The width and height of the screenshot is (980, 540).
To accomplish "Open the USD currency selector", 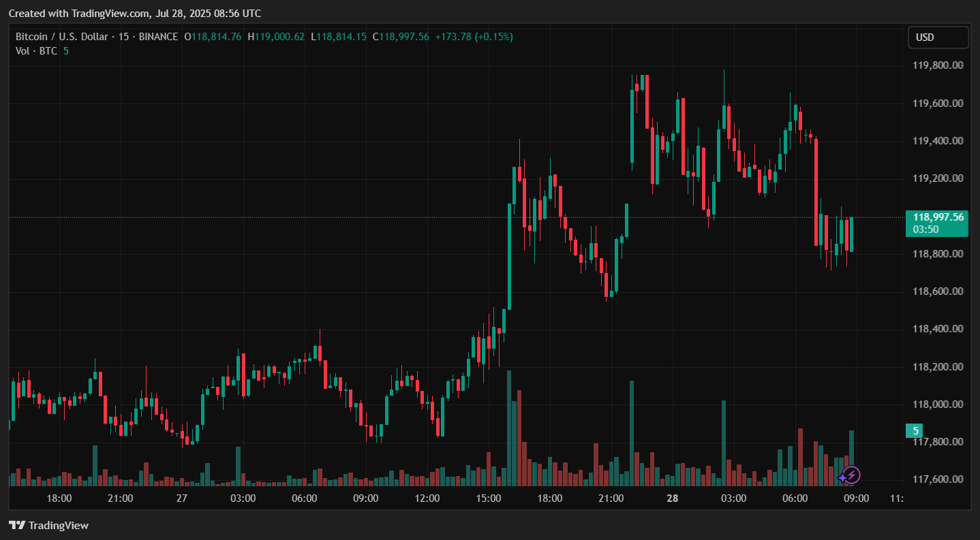I will (938, 37).
